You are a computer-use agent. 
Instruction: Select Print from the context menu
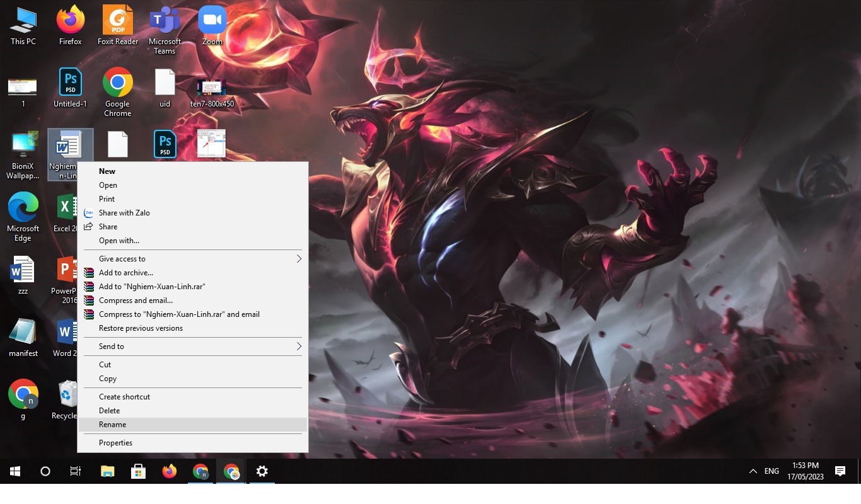[x=193, y=199]
